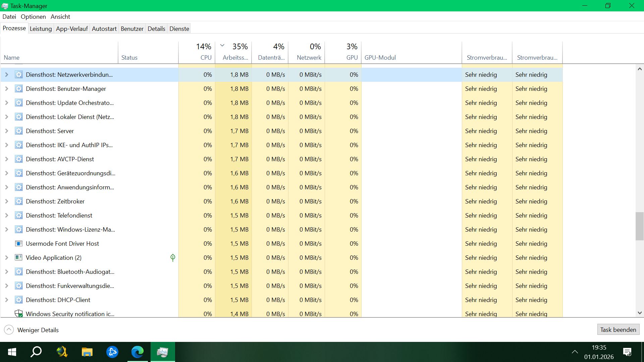
Task: Open the notification center icon
Action: [627, 352]
